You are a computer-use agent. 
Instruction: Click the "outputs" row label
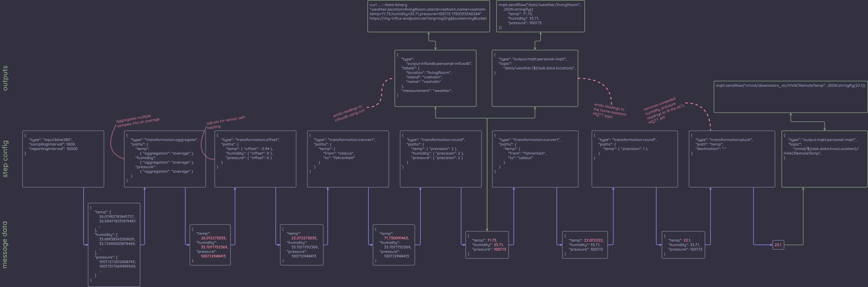[x=5, y=78]
